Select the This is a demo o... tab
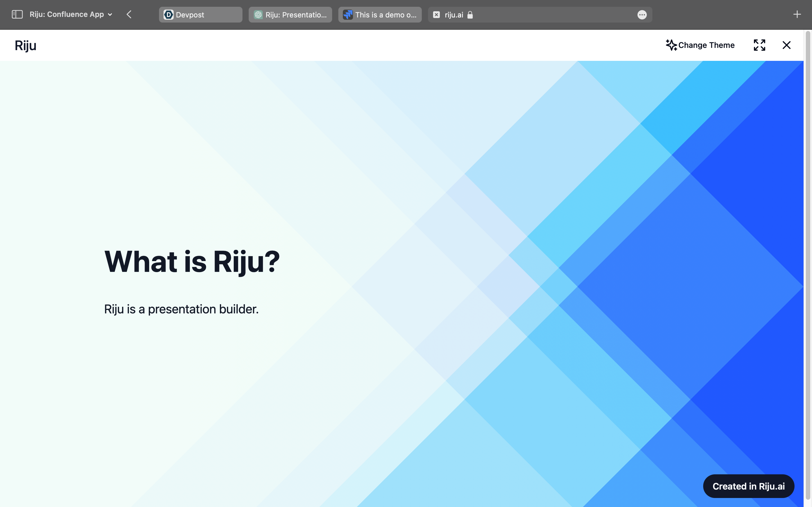Viewport: 812px width, 507px height. (380, 15)
